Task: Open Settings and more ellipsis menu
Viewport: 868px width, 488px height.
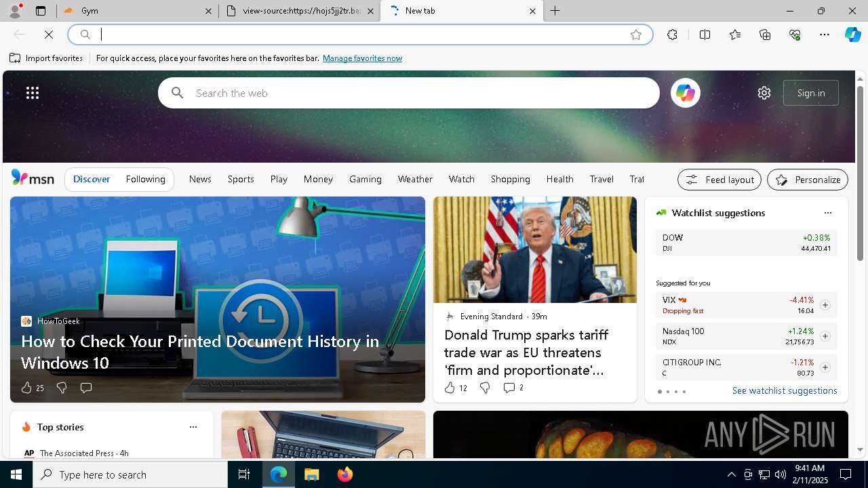Action: tap(825, 35)
